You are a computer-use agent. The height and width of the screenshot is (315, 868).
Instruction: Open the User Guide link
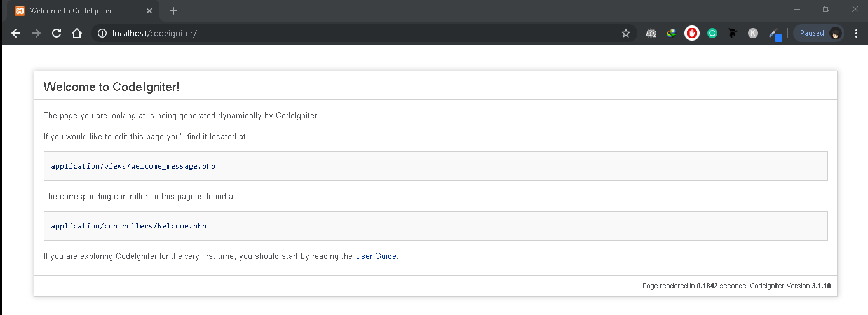(376, 256)
